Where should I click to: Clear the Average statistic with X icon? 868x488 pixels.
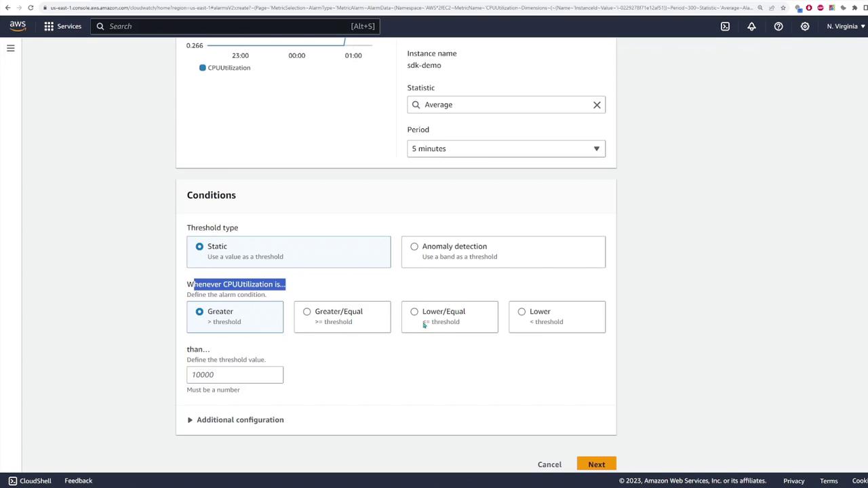[x=597, y=105]
